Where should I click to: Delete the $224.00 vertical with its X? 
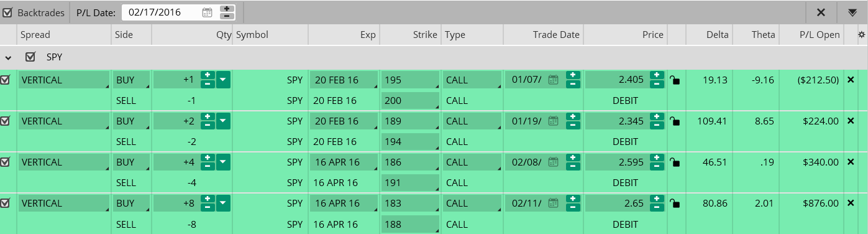coord(851,121)
